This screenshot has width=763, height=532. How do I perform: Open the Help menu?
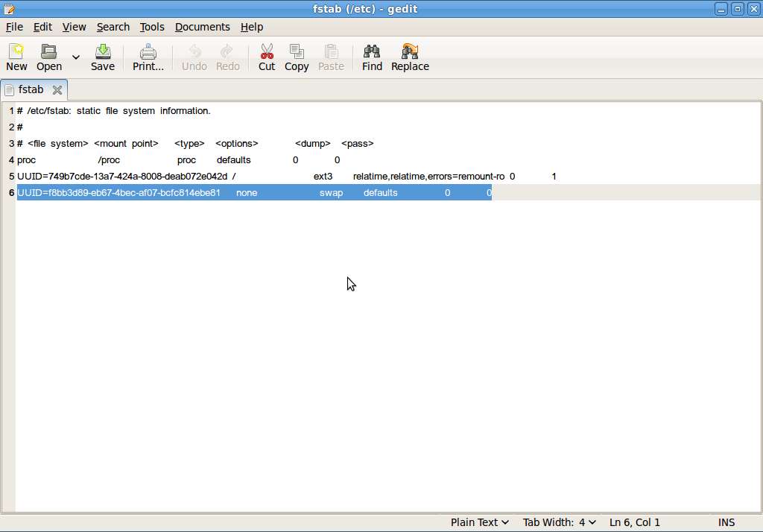point(252,27)
